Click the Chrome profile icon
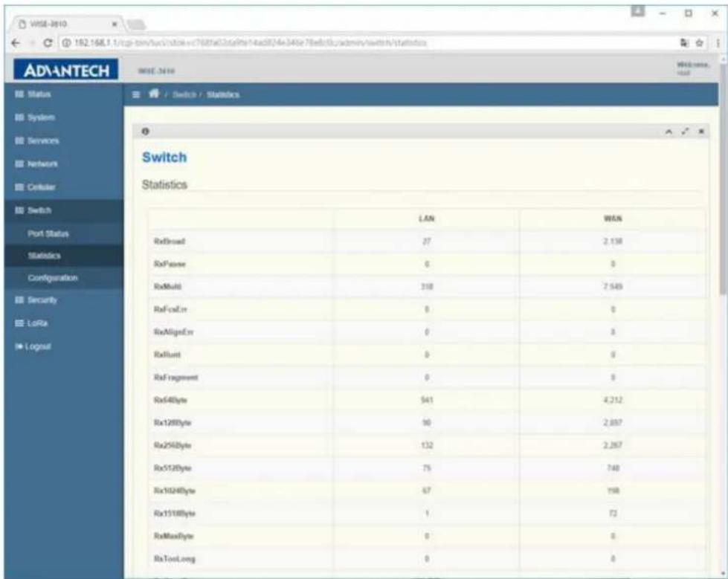This screenshot has width=728, height=579. [x=638, y=11]
